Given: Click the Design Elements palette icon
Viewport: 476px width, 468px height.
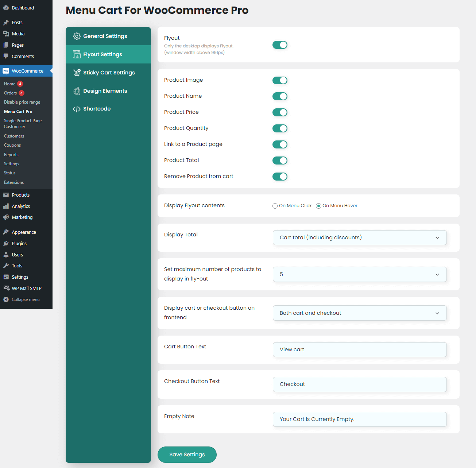Looking at the screenshot, I should point(77,91).
